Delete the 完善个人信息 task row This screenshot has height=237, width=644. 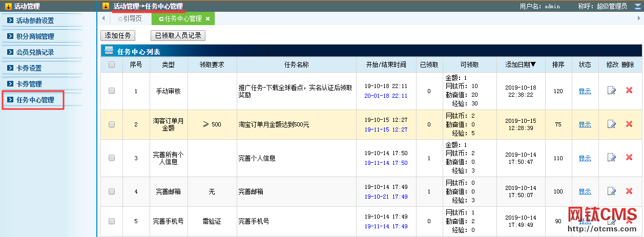point(629,158)
